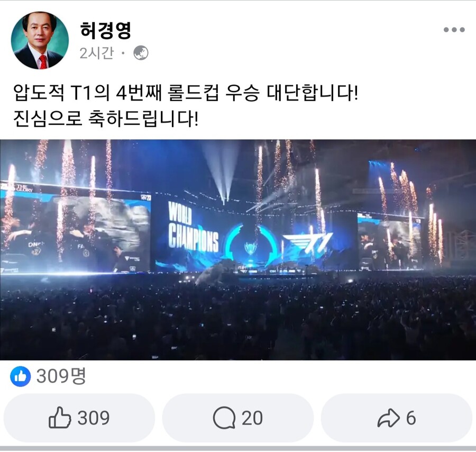The image size is (476, 452).
Task: Open the three-dots post options menu
Action: (454, 30)
